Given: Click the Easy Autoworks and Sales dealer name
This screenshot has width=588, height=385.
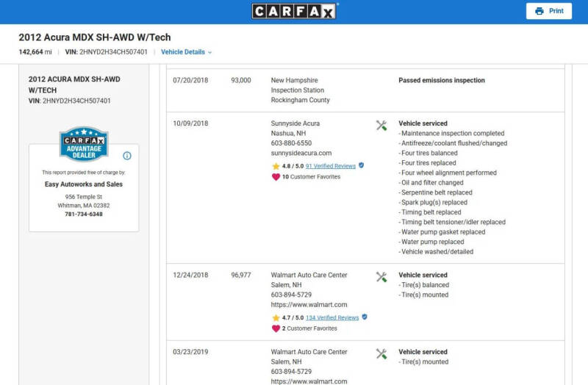Looking at the screenshot, I should point(84,184).
